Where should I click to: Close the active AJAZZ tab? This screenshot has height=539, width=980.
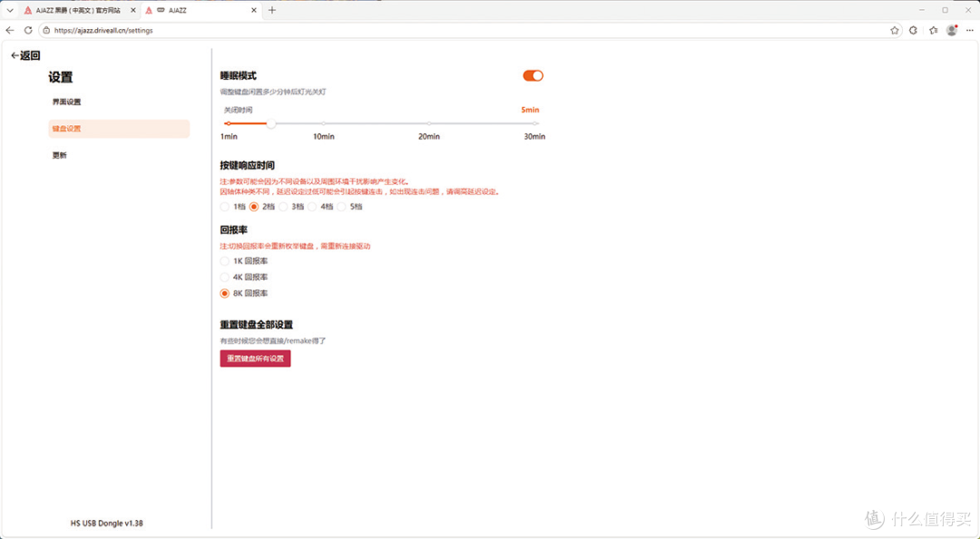(x=254, y=11)
